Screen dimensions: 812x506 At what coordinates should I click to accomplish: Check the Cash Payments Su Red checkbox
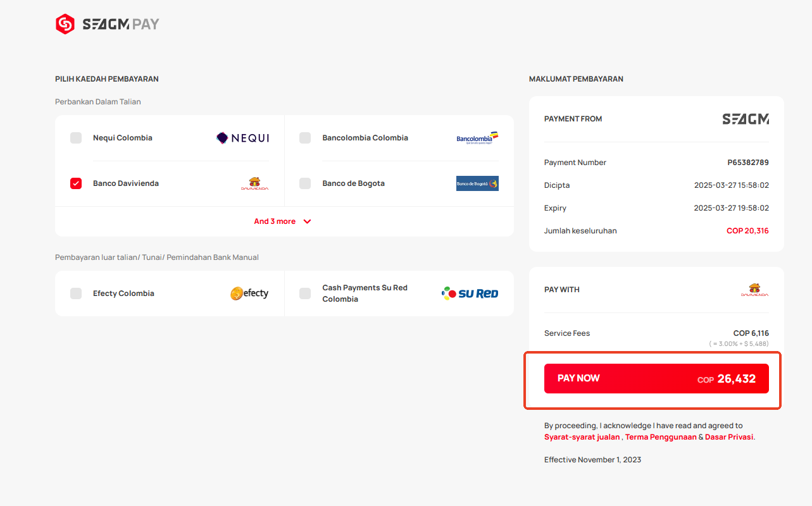tap(305, 293)
